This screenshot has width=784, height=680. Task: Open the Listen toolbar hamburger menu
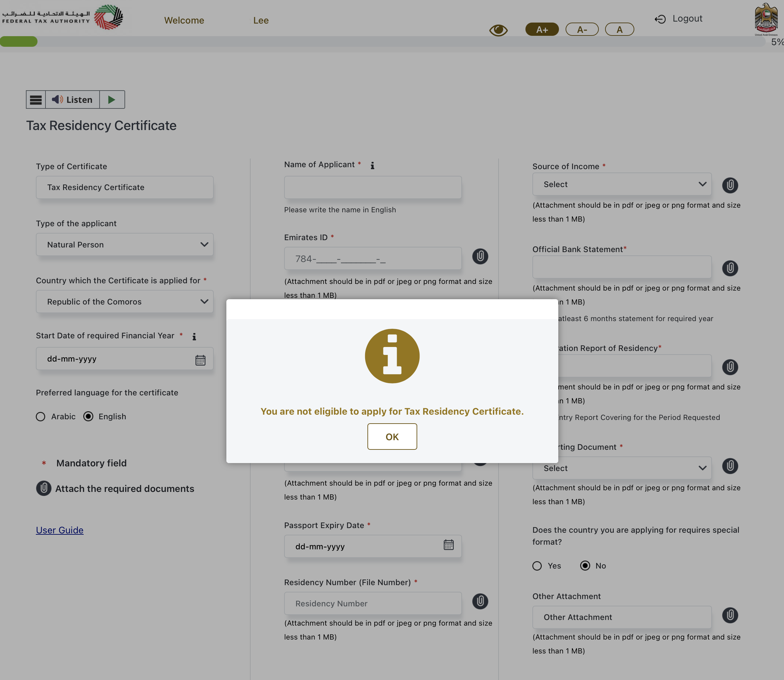click(36, 100)
